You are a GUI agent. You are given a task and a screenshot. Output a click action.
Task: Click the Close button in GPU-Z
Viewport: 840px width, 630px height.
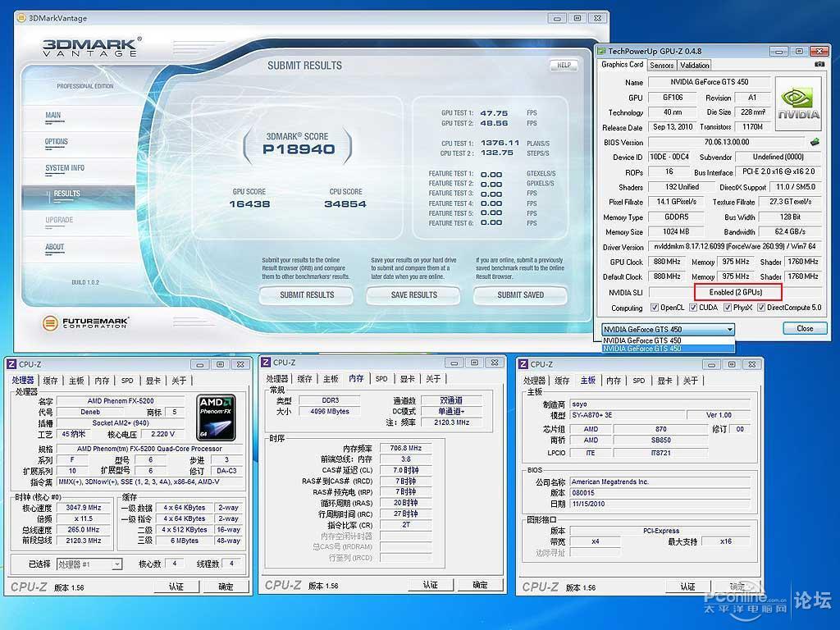coord(805,328)
